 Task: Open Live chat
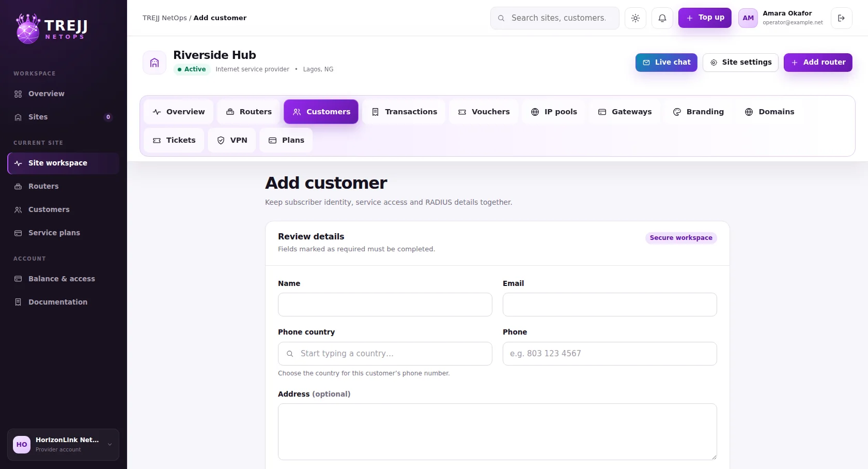coord(667,63)
